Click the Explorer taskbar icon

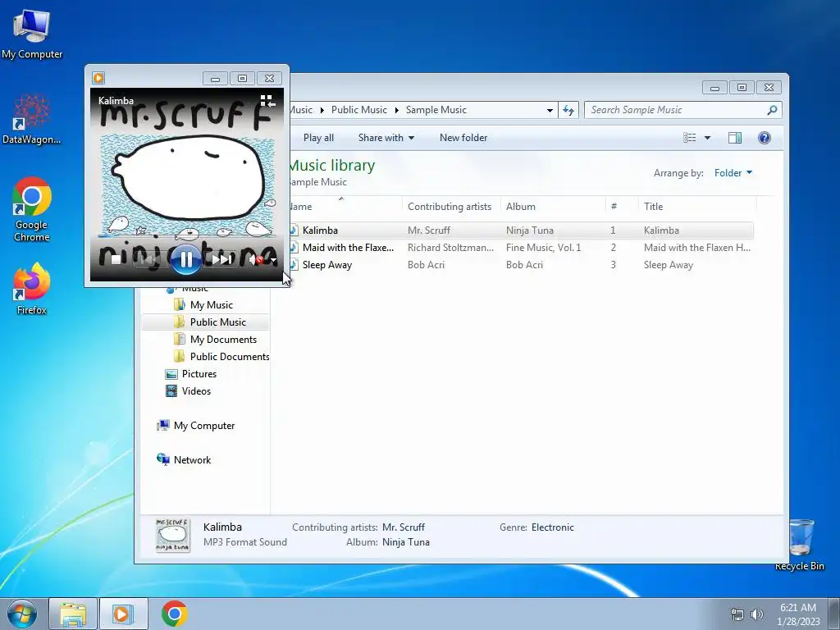pos(73,614)
